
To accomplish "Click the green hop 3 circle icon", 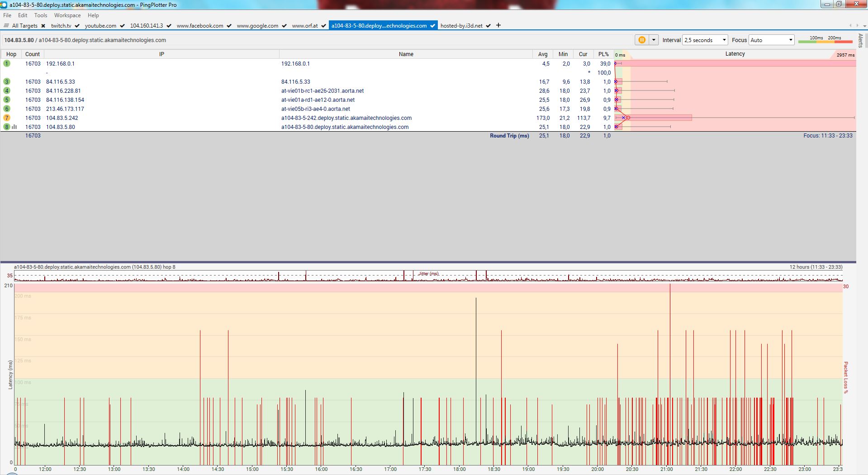I will tap(7, 81).
